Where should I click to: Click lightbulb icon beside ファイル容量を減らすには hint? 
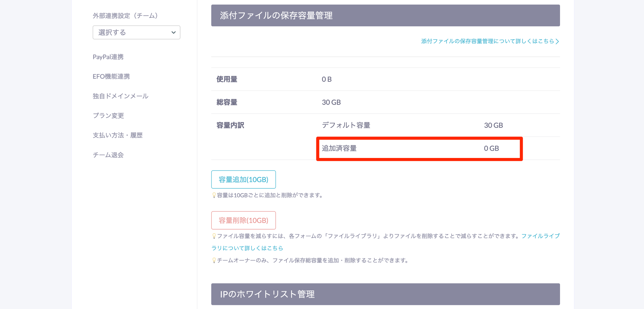click(x=214, y=236)
